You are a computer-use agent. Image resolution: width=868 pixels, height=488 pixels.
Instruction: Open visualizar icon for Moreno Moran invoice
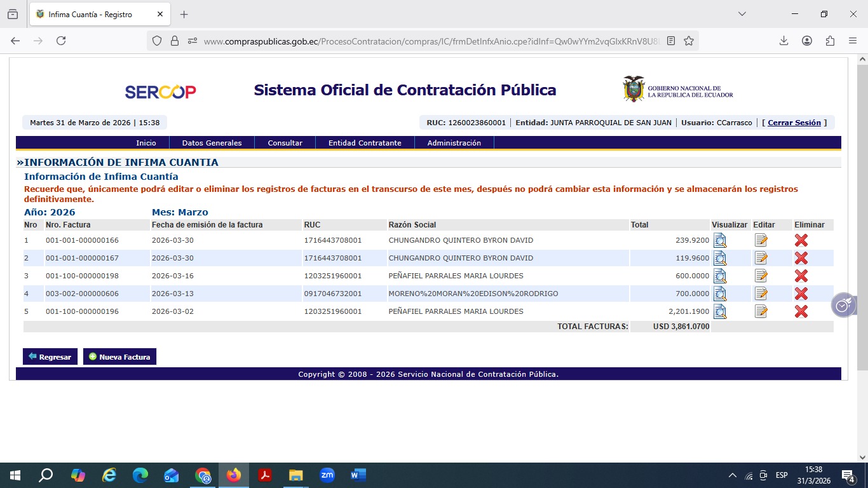coord(719,294)
